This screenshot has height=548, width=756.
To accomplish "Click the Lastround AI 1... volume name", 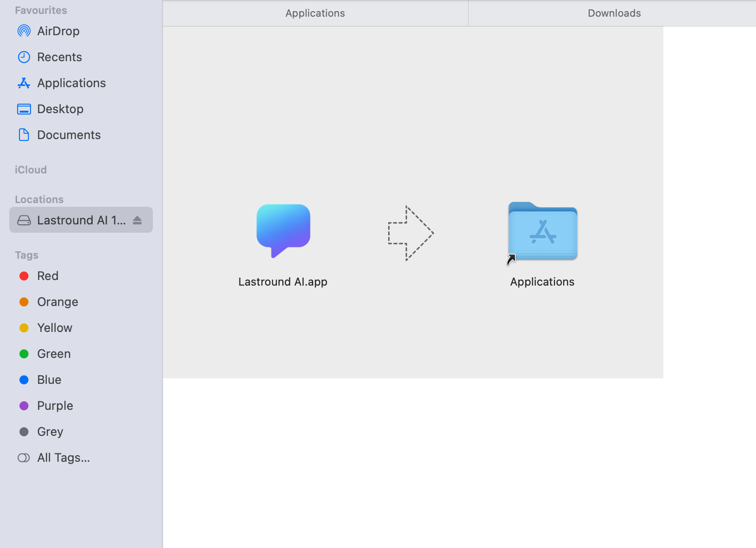I will tap(82, 220).
